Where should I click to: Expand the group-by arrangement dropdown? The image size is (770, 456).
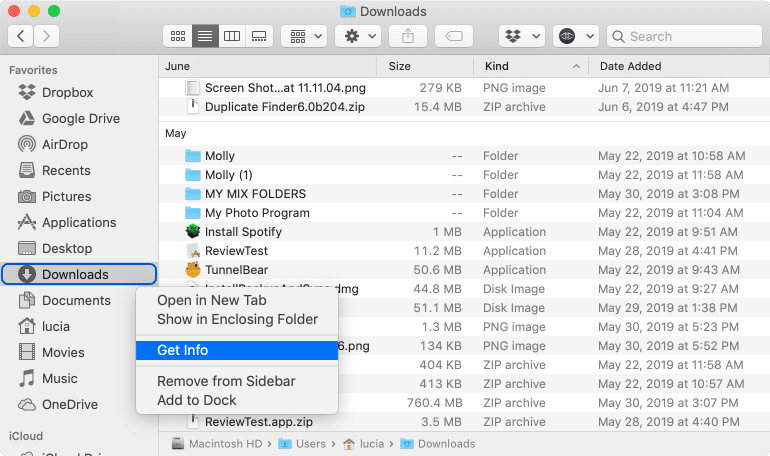(x=304, y=36)
